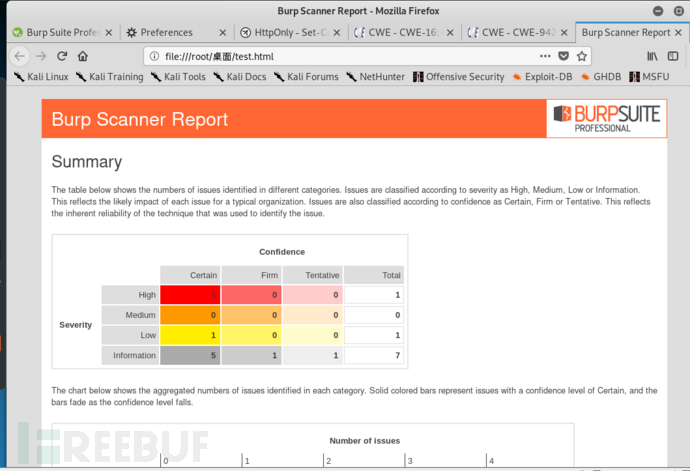Close the CWE-942 tab
690x471 pixels.
coord(564,33)
